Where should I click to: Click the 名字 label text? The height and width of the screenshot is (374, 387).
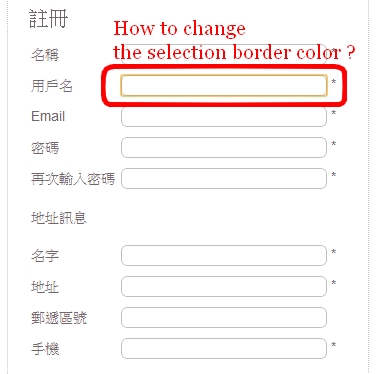click(x=45, y=256)
